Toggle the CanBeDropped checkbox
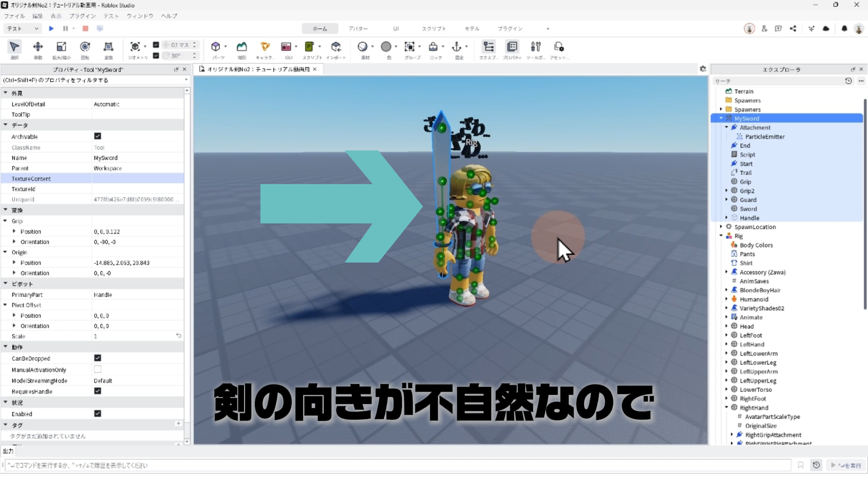This screenshot has height=488, width=868. click(98, 358)
